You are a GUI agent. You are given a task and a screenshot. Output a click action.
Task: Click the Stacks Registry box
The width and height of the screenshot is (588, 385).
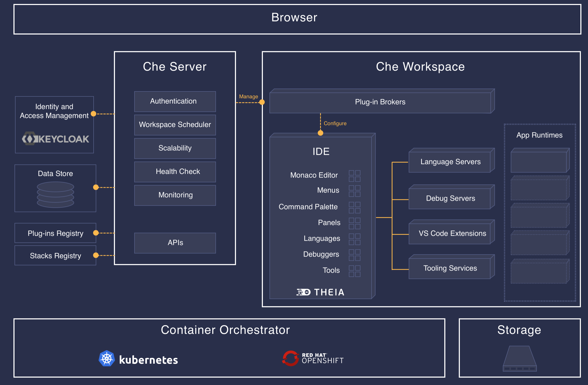pos(55,256)
